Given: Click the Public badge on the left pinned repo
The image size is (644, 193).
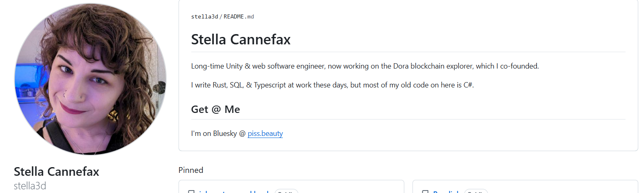Looking at the screenshot, I should tap(286, 192).
